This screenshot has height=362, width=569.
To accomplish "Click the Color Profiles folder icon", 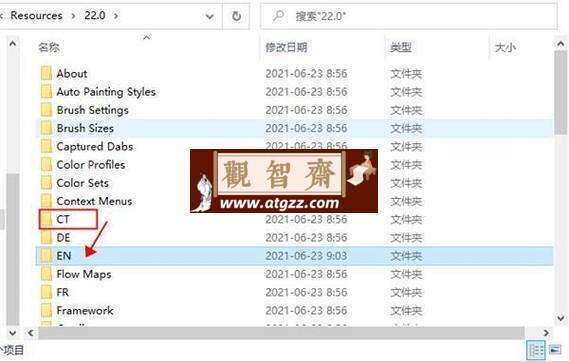I will tap(46, 164).
